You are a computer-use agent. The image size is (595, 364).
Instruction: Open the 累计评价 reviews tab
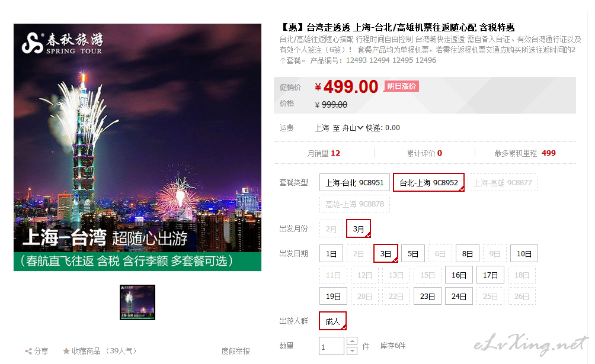pyautogui.click(x=424, y=153)
